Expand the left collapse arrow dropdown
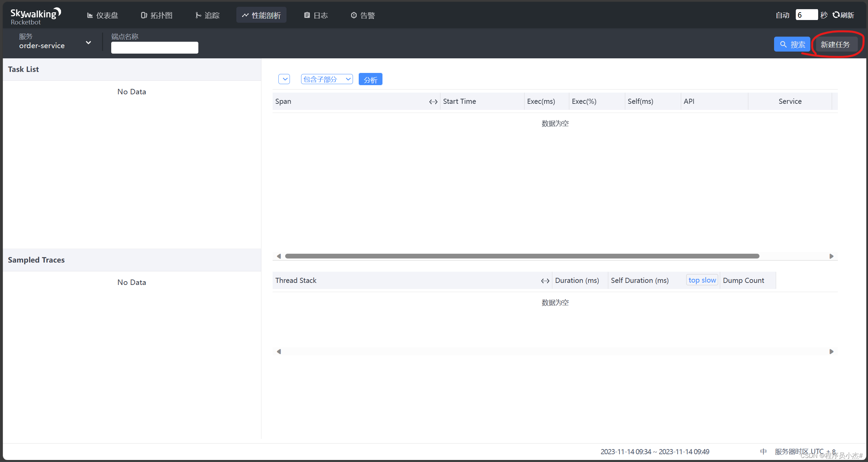The height and width of the screenshot is (462, 868). pyautogui.click(x=285, y=79)
